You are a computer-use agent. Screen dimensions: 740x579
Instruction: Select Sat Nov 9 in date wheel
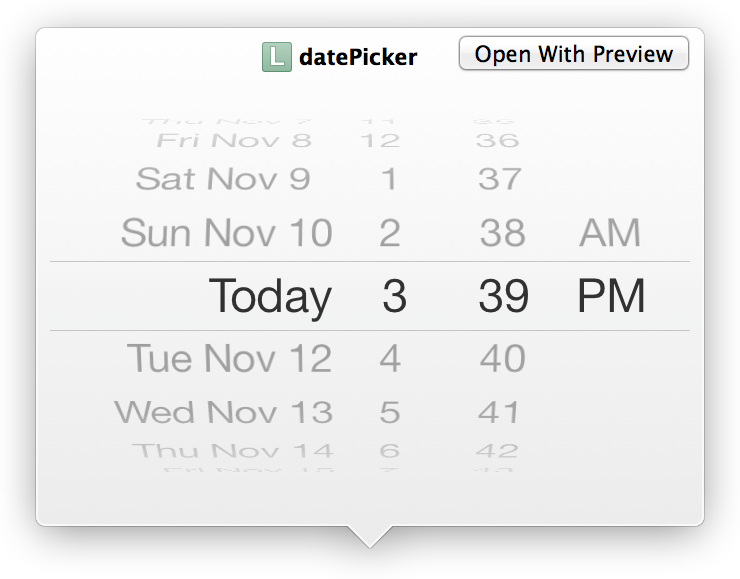(223, 179)
